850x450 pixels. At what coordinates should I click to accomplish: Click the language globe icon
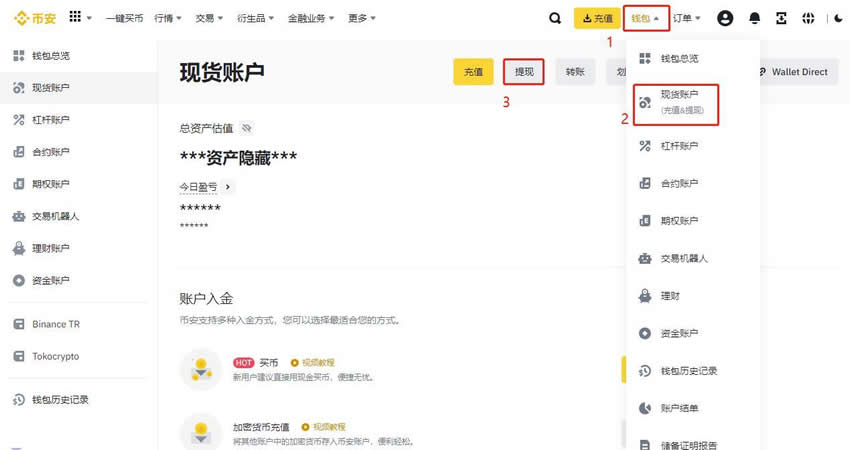click(x=808, y=18)
